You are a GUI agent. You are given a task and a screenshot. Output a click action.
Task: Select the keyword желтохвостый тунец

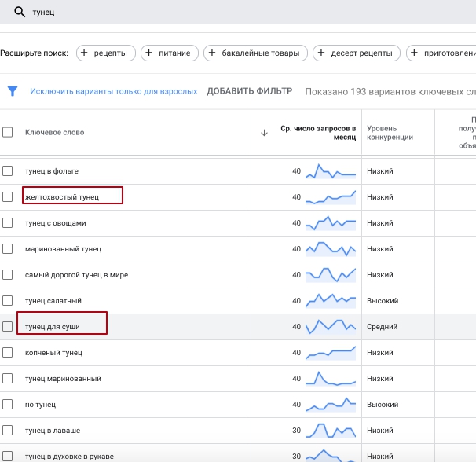click(x=62, y=197)
